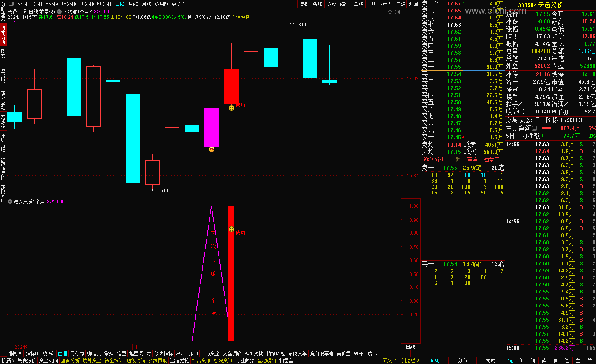596x364 pixels.
Task: Open 同花顺10 in left sidebar
Action: click(4, 77)
